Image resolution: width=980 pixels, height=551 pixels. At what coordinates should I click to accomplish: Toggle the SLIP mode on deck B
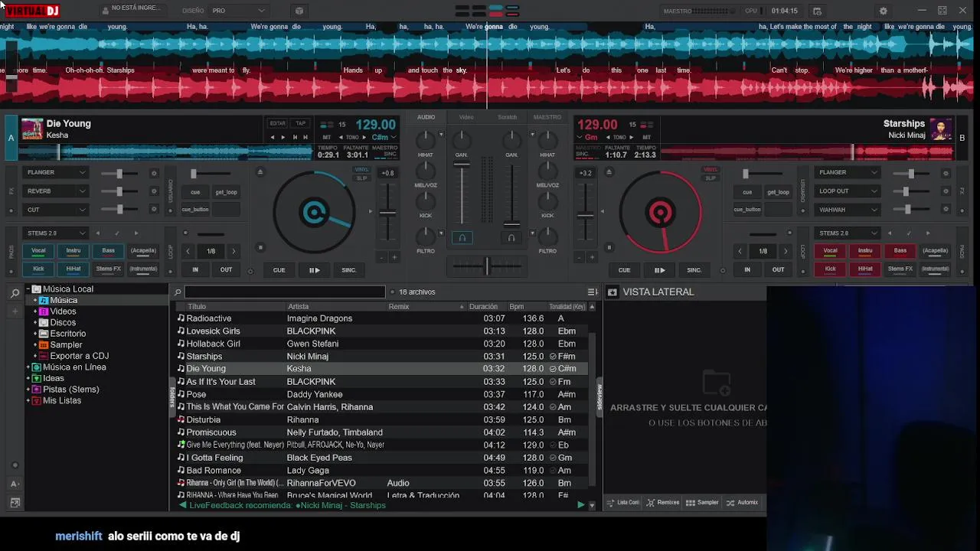[x=710, y=178]
